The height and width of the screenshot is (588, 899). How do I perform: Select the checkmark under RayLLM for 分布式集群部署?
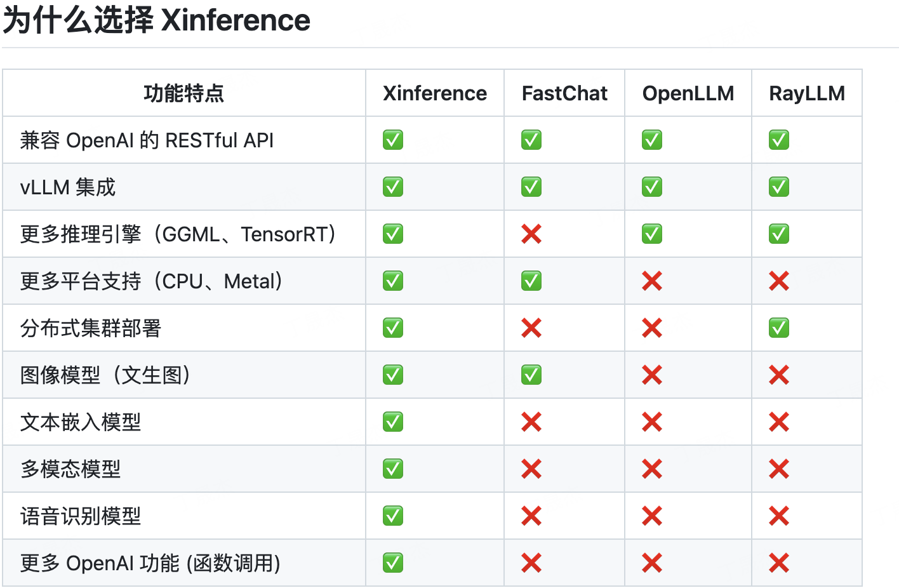[778, 328]
